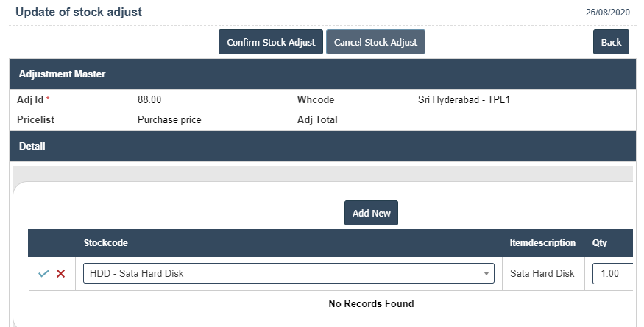The width and height of the screenshot is (644, 327).
Task: Go back using the Back button
Action: coord(611,42)
